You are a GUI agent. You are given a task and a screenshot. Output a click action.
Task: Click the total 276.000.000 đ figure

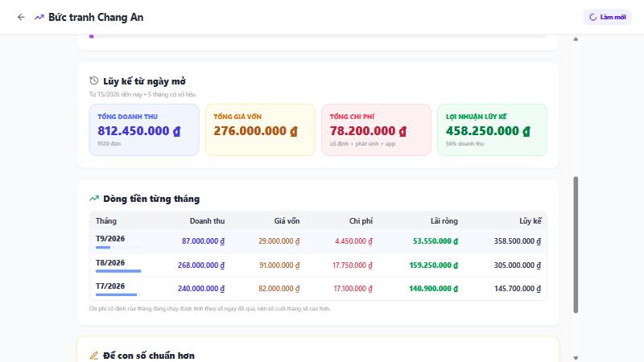click(x=255, y=131)
